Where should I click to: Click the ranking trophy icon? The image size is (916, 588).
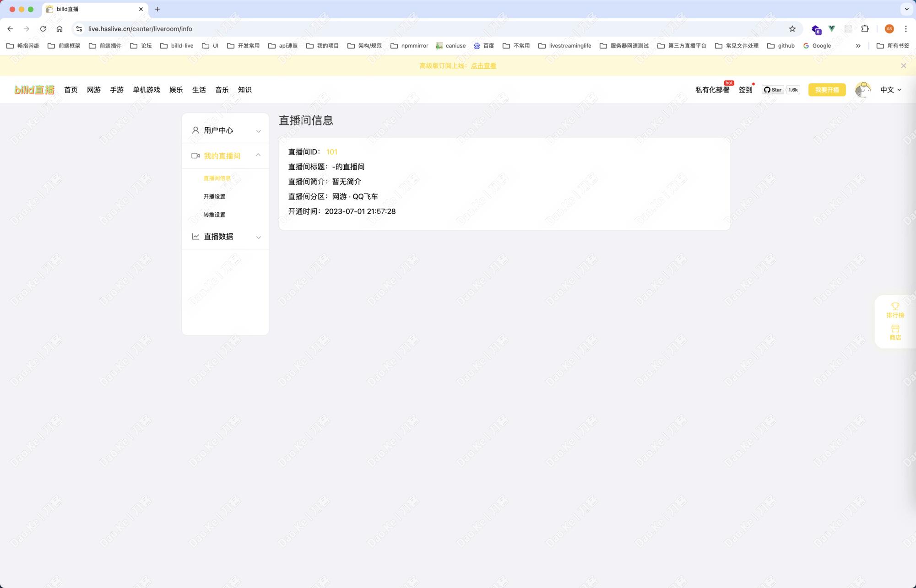(x=895, y=307)
